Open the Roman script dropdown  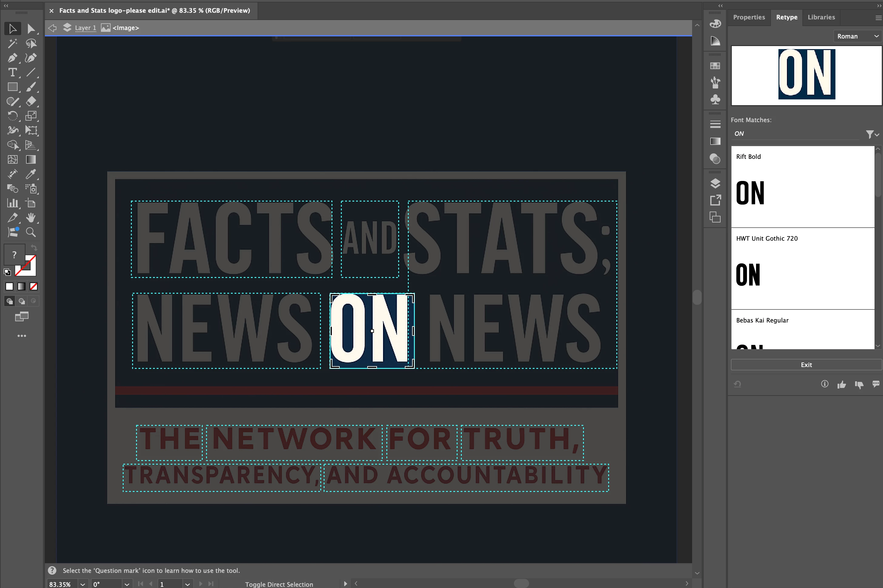tap(857, 36)
